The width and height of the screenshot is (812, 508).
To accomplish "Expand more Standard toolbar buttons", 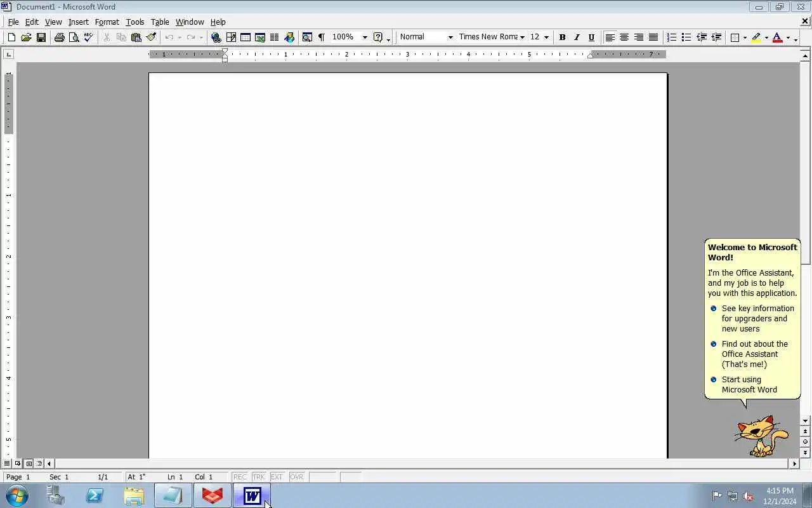I will click(388, 38).
